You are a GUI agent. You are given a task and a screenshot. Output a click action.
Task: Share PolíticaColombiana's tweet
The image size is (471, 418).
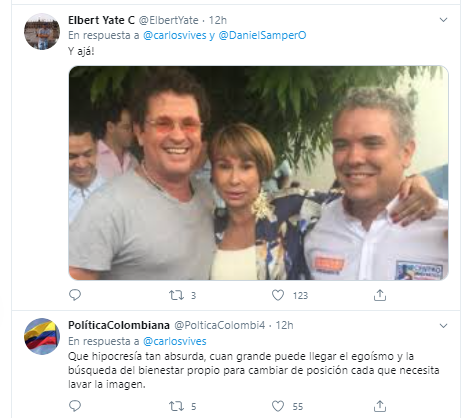click(x=380, y=406)
